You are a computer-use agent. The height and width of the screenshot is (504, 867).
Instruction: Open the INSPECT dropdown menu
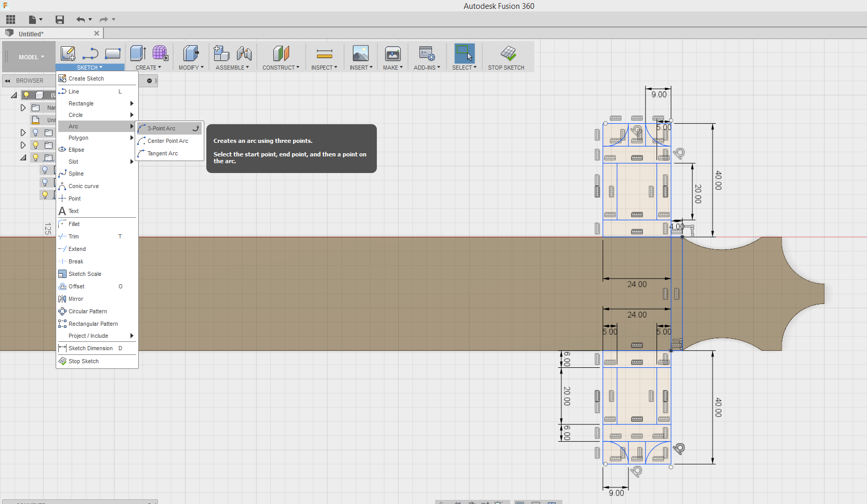click(x=324, y=68)
